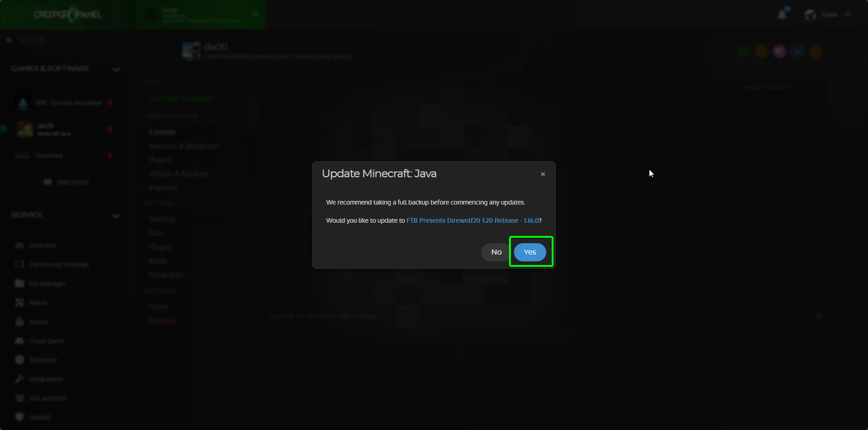The width and height of the screenshot is (868, 430).
Task: Open the Players menu item
Action: [161, 160]
